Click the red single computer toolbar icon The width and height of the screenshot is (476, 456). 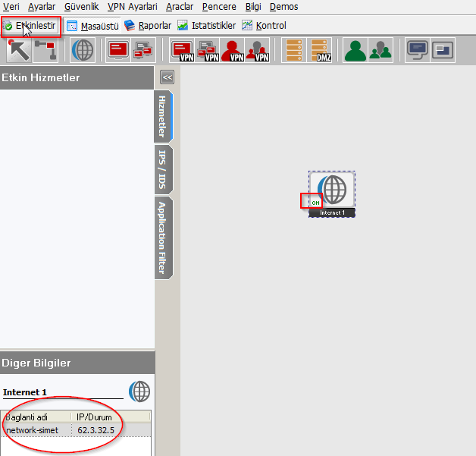click(118, 50)
